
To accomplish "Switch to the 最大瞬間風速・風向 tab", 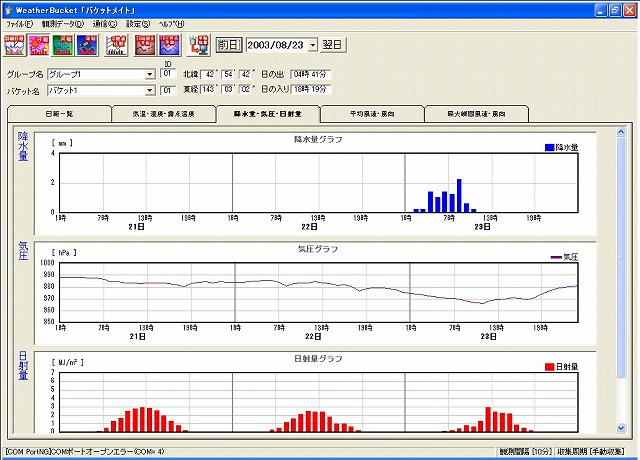I will pyautogui.click(x=476, y=114).
